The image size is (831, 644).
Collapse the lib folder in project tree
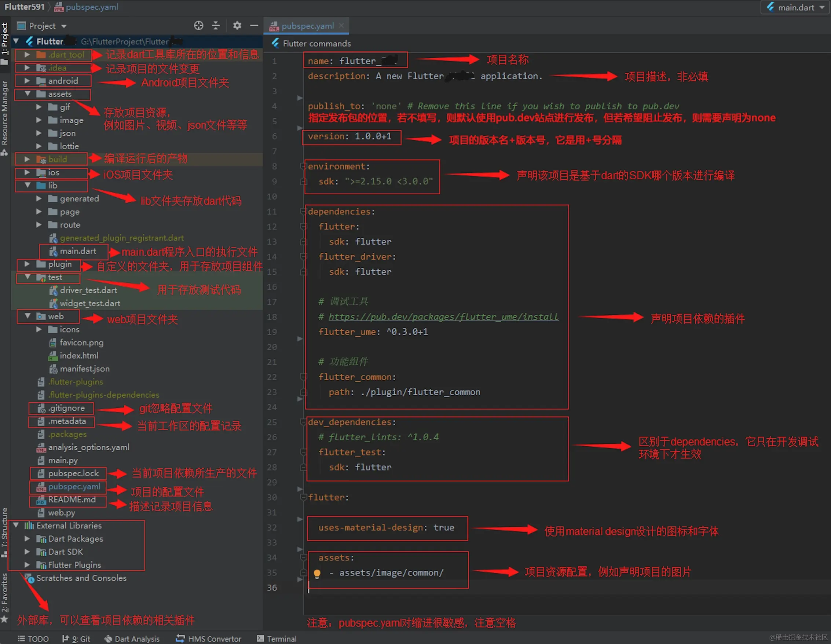coord(28,185)
